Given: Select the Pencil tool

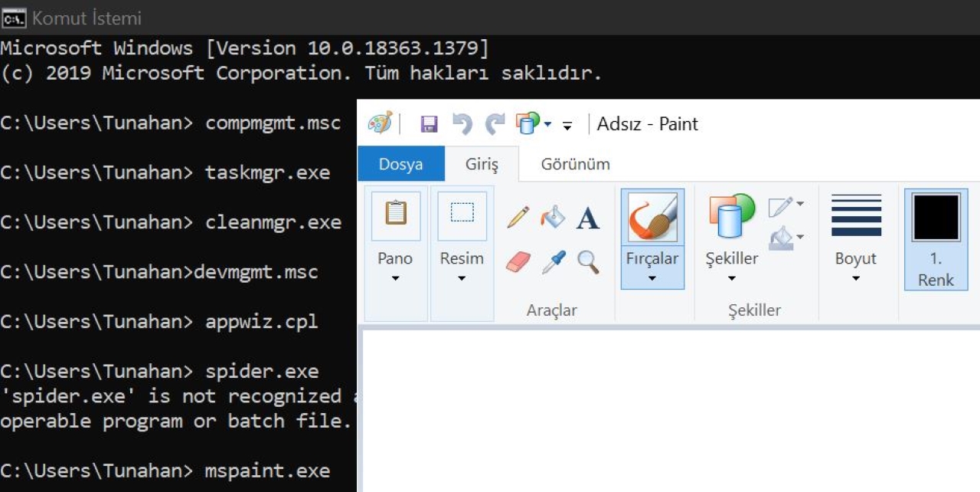Looking at the screenshot, I should [x=518, y=218].
